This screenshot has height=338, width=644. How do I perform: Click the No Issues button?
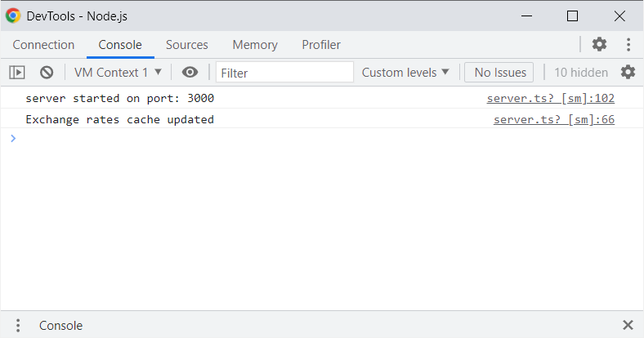499,73
